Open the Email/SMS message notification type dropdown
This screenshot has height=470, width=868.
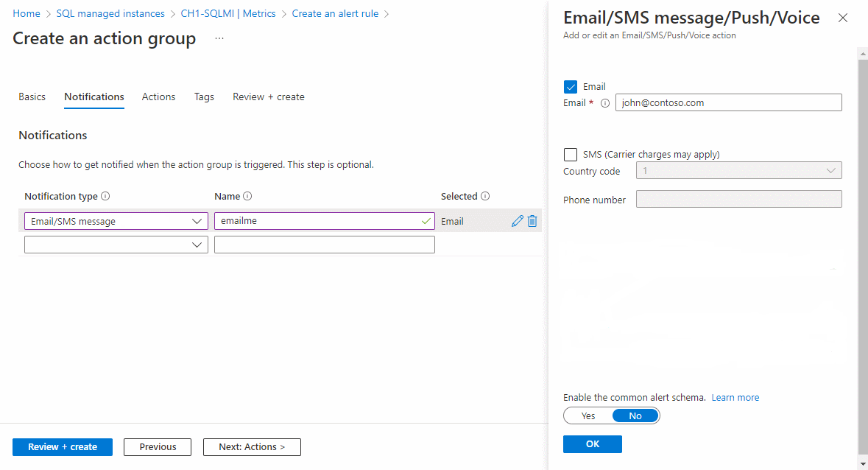[116, 222]
